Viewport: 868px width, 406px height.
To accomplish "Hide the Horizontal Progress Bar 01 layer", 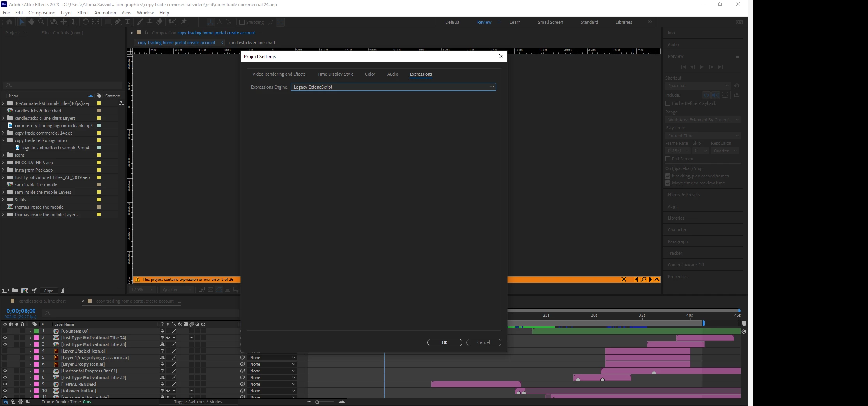I will (x=5, y=371).
